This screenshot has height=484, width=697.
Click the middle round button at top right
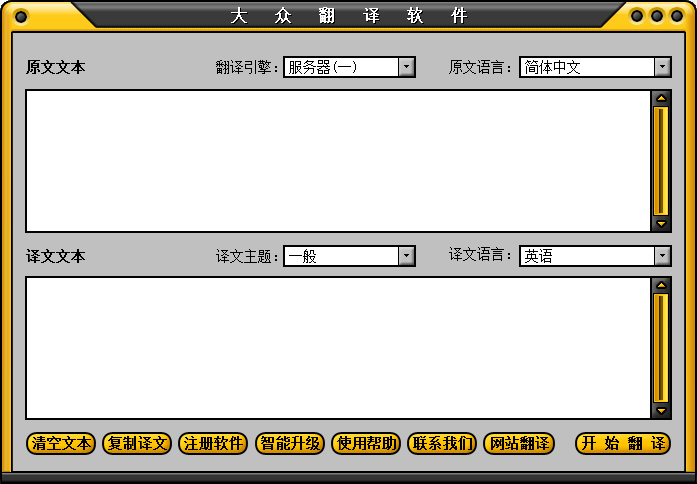tap(657, 16)
